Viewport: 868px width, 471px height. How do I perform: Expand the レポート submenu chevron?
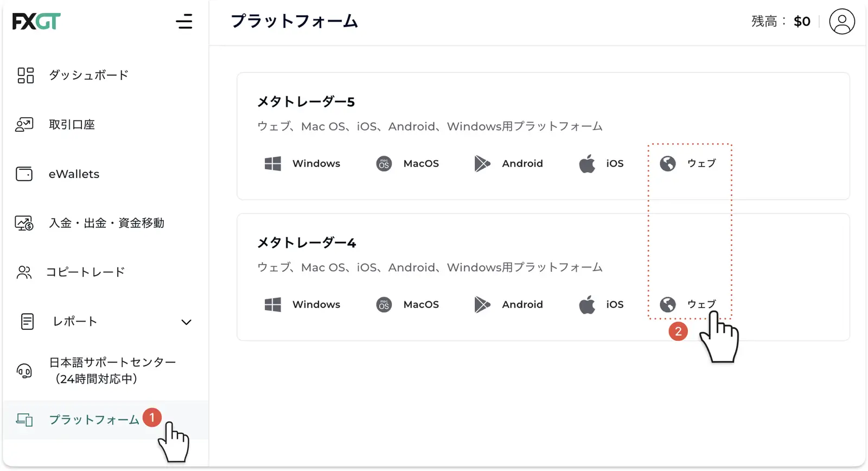186,322
